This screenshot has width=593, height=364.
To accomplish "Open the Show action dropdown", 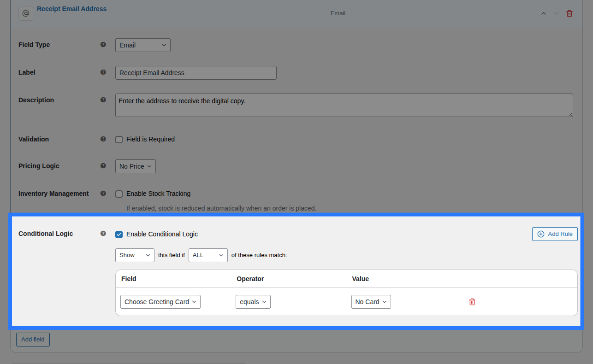I will pyautogui.click(x=135, y=255).
